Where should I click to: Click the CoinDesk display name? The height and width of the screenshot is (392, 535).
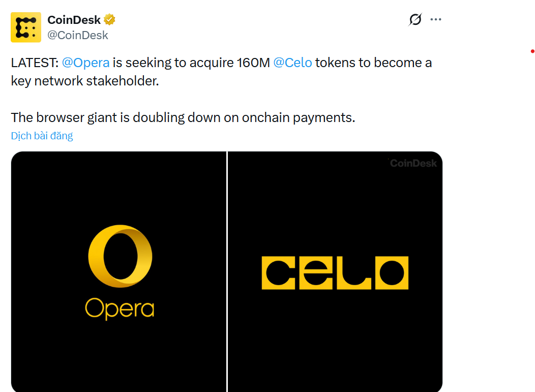pyautogui.click(x=74, y=20)
